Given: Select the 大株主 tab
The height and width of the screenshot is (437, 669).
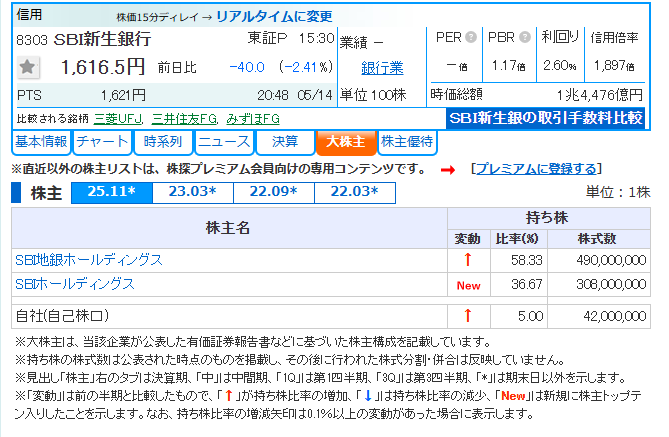Looking at the screenshot, I should click(346, 142).
